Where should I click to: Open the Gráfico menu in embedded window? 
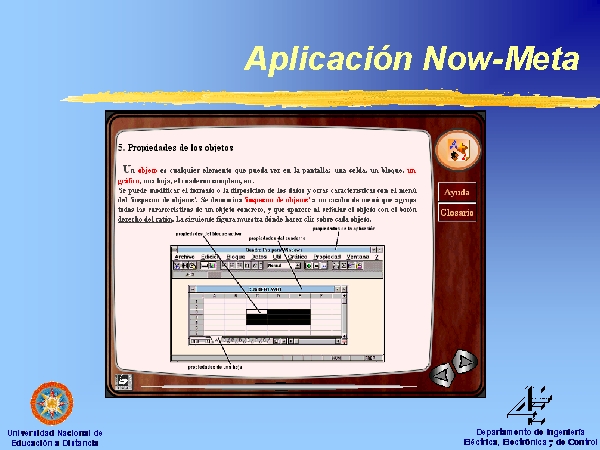(297, 257)
